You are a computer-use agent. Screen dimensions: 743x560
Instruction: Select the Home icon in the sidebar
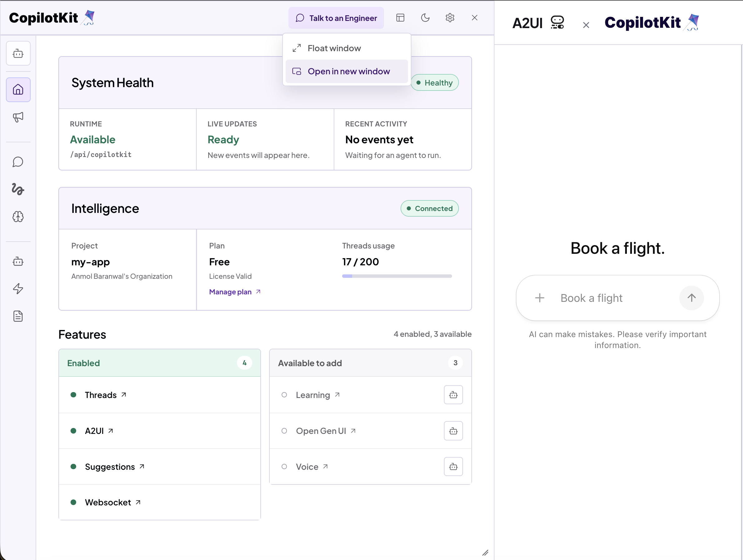point(18,90)
